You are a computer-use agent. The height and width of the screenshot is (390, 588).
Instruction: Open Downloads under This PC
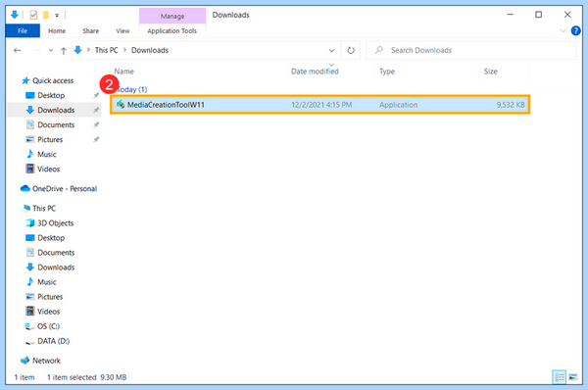[x=56, y=267]
